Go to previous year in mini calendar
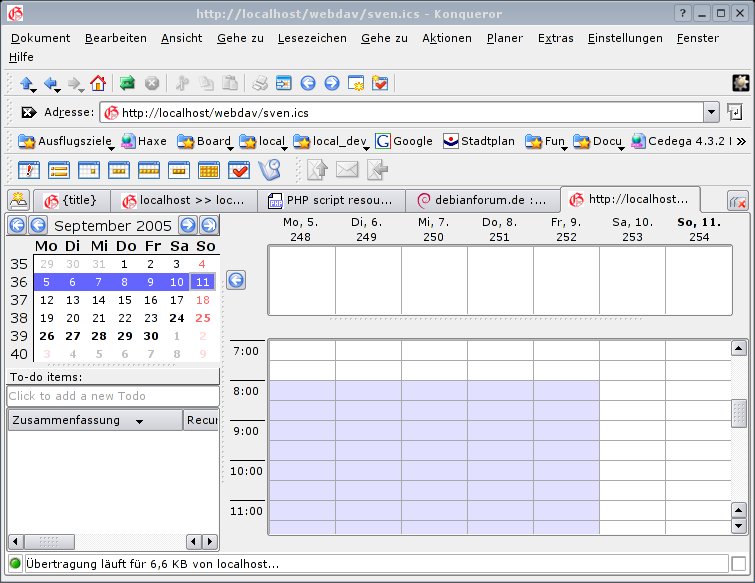This screenshot has height=583, width=755. (x=16, y=225)
